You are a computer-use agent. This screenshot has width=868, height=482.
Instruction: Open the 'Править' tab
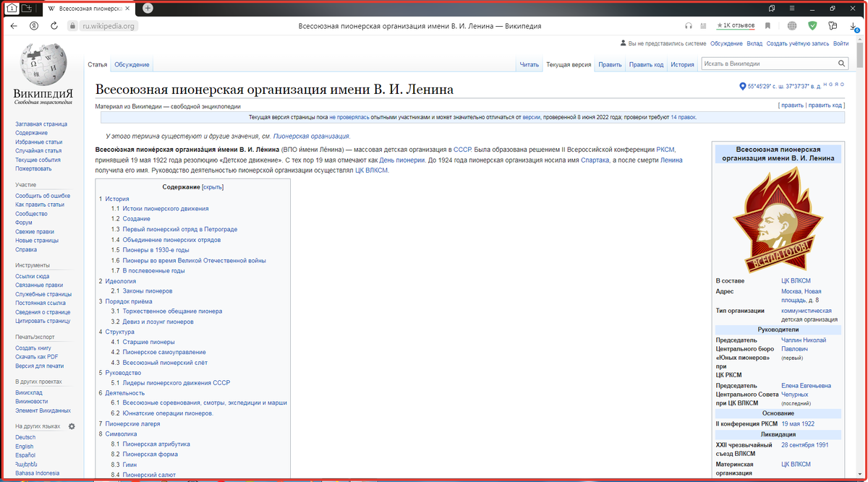pyautogui.click(x=610, y=64)
